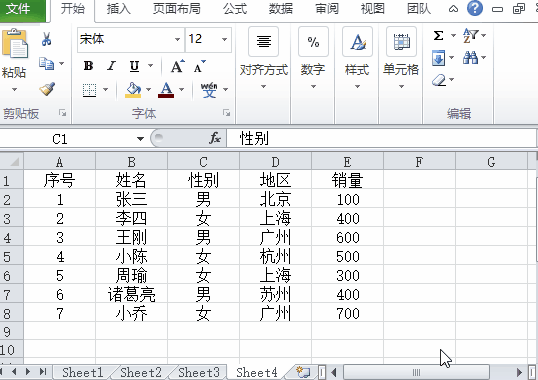538x380 pixels.
Task: Switch to the 插入 Insert tab
Action: coord(118,9)
